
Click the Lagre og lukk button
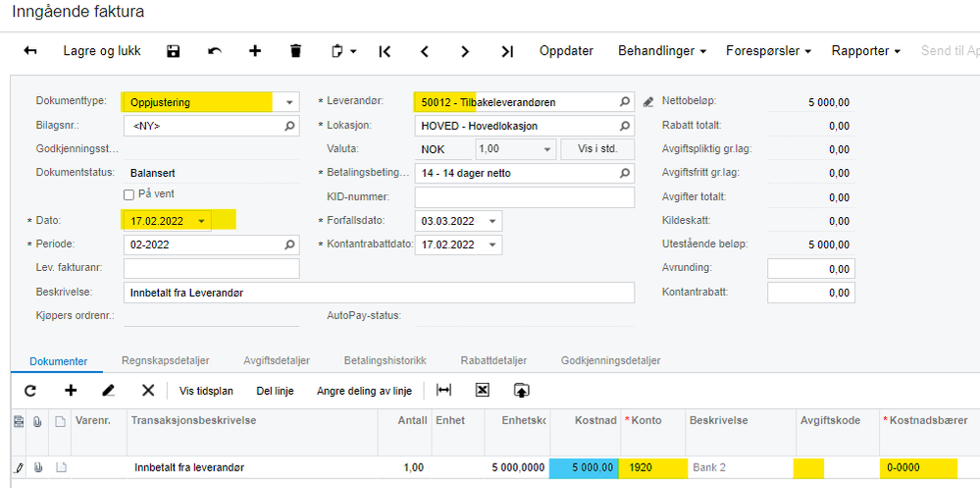click(x=102, y=51)
